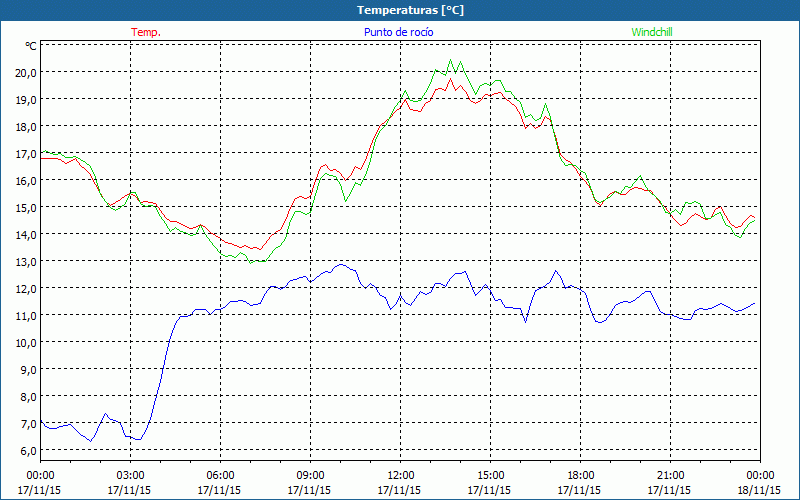Click the '19,0' y-axis value
The width and height of the screenshot is (800, 500).
(26, 99)
